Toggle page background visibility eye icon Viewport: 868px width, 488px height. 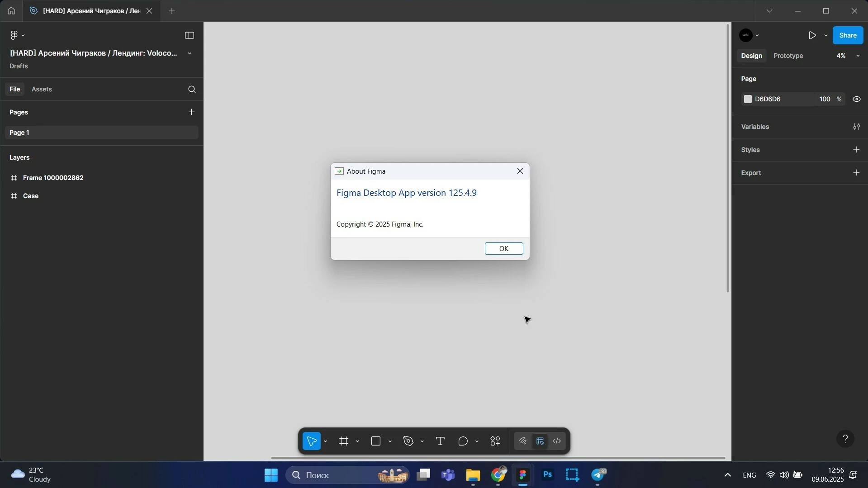(857, 99)
